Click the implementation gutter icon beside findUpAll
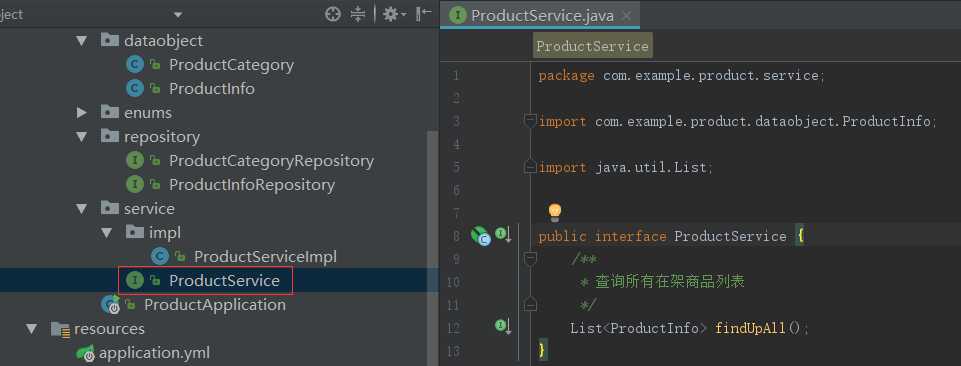Screen dimensions: 961x366 click(x=503, y=327)
